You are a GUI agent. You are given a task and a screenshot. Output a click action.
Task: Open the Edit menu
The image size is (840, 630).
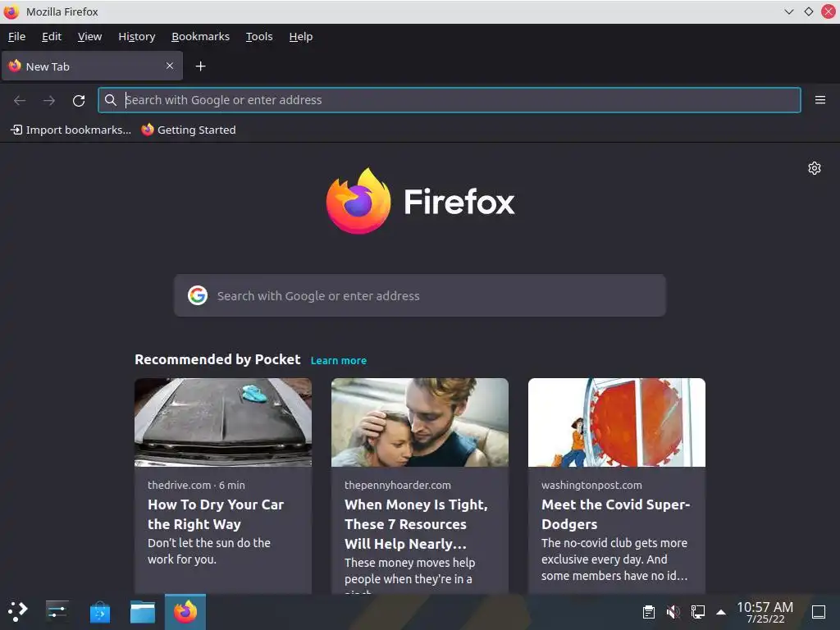tap(52, 36)
